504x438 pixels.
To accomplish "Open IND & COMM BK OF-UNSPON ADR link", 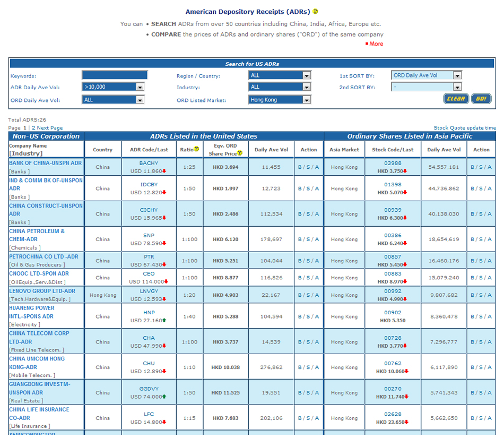I will tap(46, 184).
